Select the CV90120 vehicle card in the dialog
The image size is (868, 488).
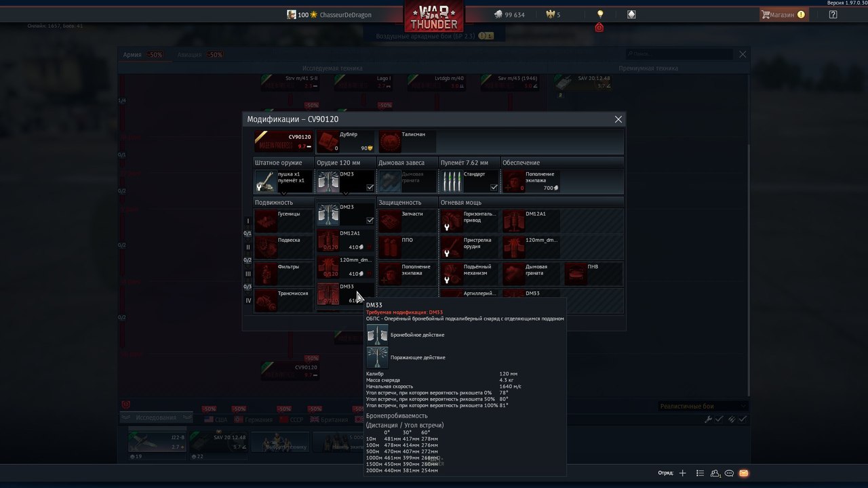point(283,142)
